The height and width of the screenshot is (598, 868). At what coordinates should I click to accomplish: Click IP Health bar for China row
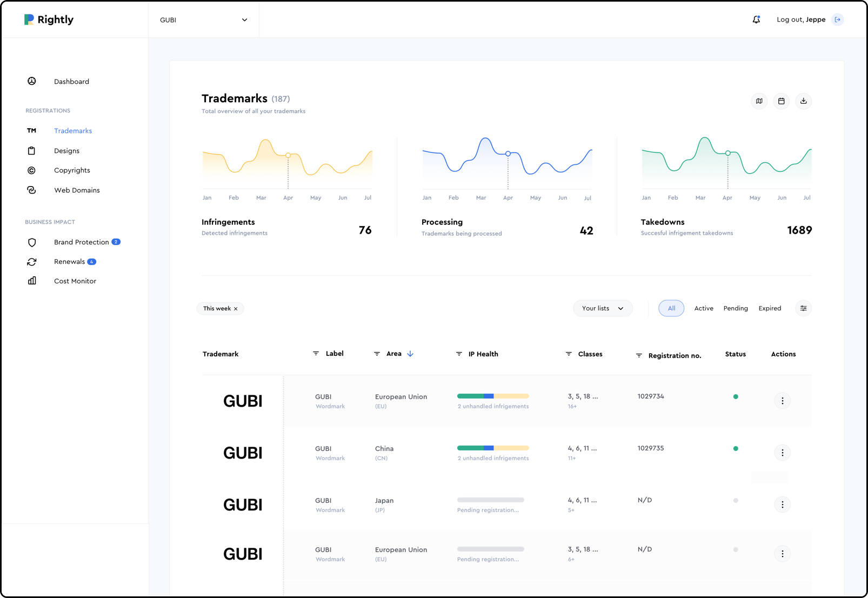coord(493,448)
